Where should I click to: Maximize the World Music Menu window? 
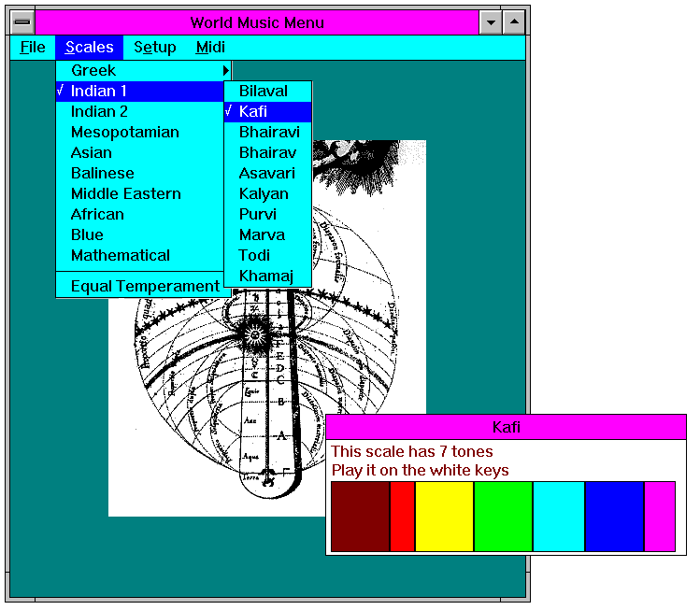[x=514, y=22]
